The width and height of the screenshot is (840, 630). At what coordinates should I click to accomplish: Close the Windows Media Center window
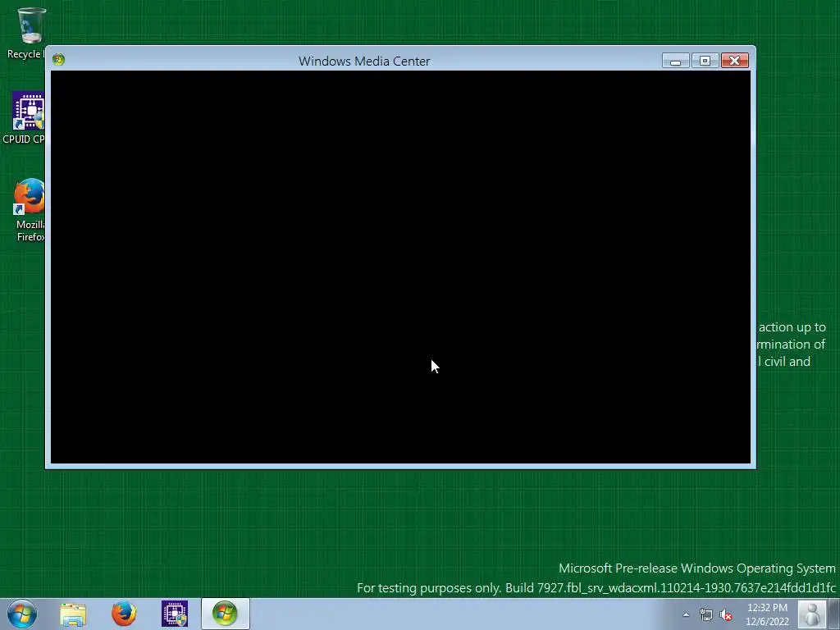(x=734, y=61)
